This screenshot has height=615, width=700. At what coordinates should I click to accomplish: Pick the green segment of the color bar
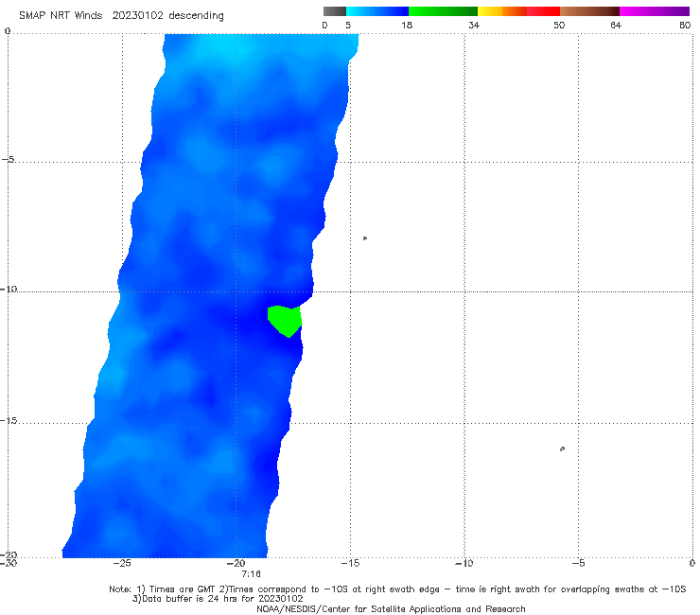[443, 11]
